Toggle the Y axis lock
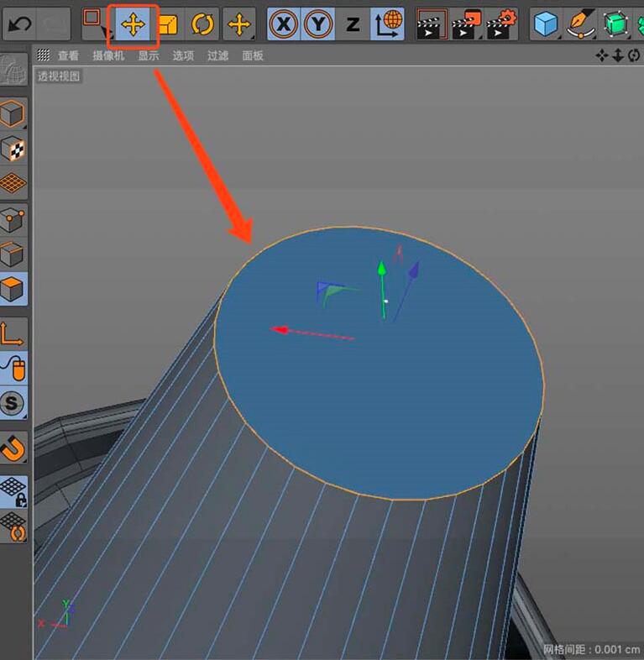 tap(318, 24)
